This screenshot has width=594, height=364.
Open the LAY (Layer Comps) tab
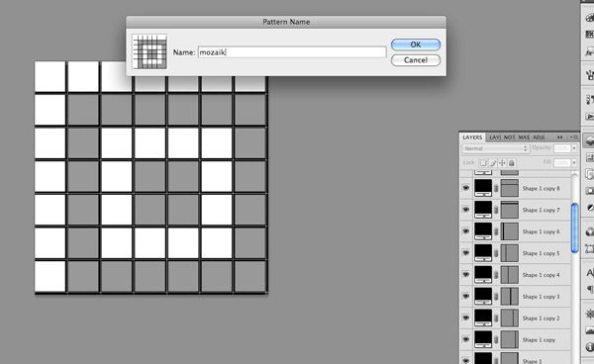[x=494, y=137]
